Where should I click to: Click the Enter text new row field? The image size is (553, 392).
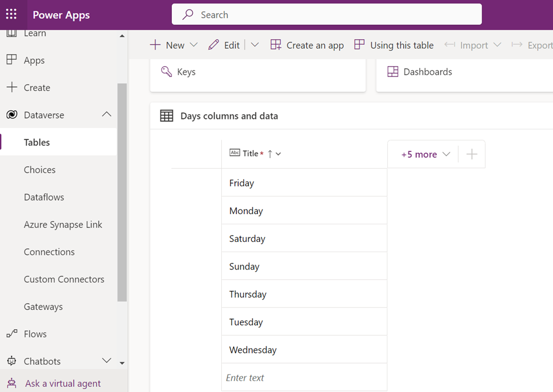304,377
